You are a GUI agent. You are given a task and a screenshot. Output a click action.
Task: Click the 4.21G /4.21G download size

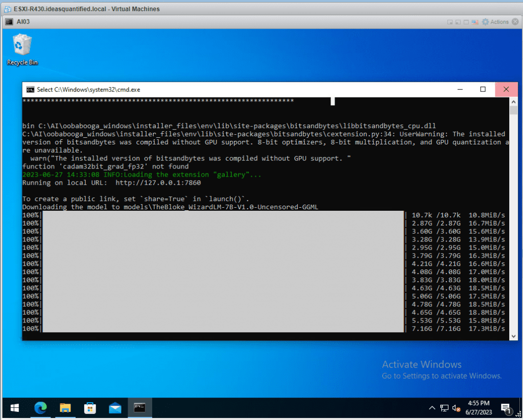[x=436, y=264]
